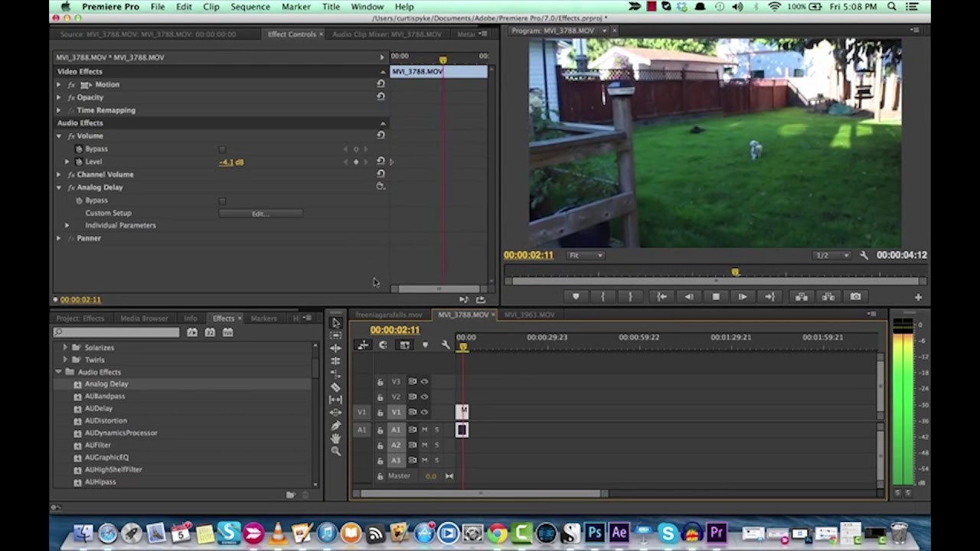This screenshot has width=980, height=551.
Task: Reset the Motion effect
Action: [381, 84]
